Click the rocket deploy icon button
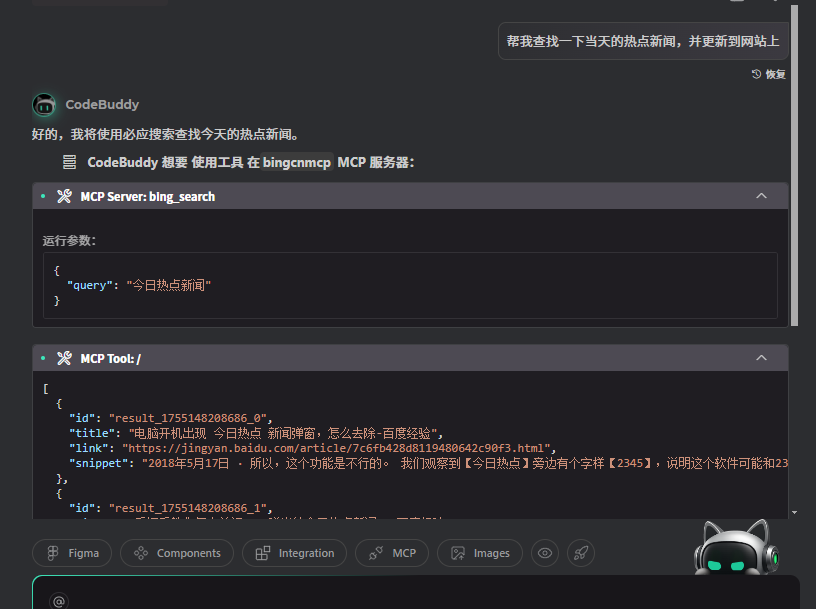This screenshot has height=609, width=816. tap(581, 553)
